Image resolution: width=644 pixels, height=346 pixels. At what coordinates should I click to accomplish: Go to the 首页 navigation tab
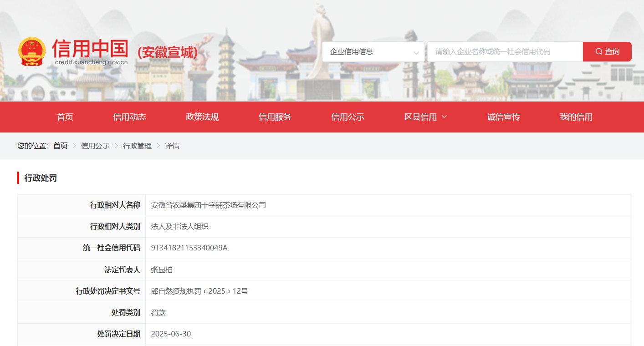point(65,117)
